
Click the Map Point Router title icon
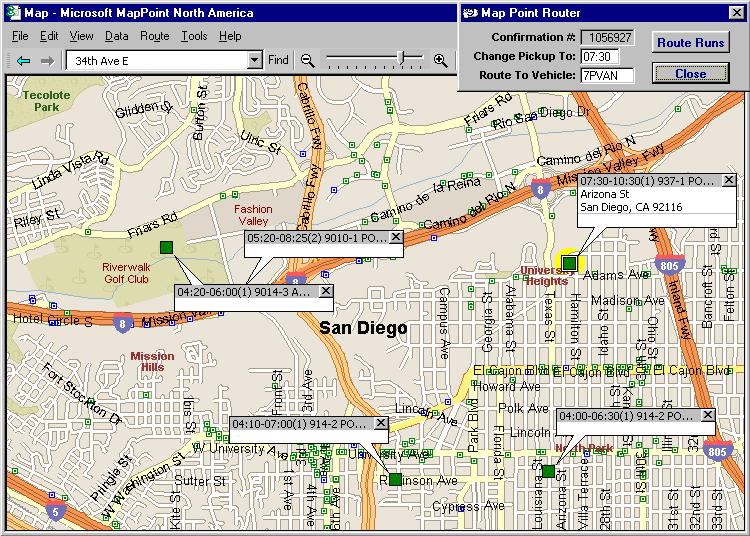(x=470, y=13)
